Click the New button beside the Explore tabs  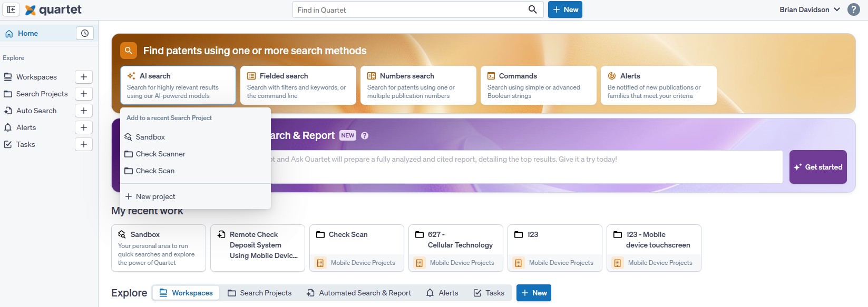tap(534, 293)
